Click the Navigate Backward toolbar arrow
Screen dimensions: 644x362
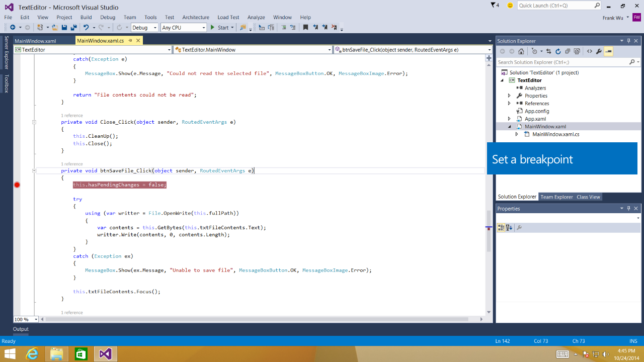click(12, 28)
